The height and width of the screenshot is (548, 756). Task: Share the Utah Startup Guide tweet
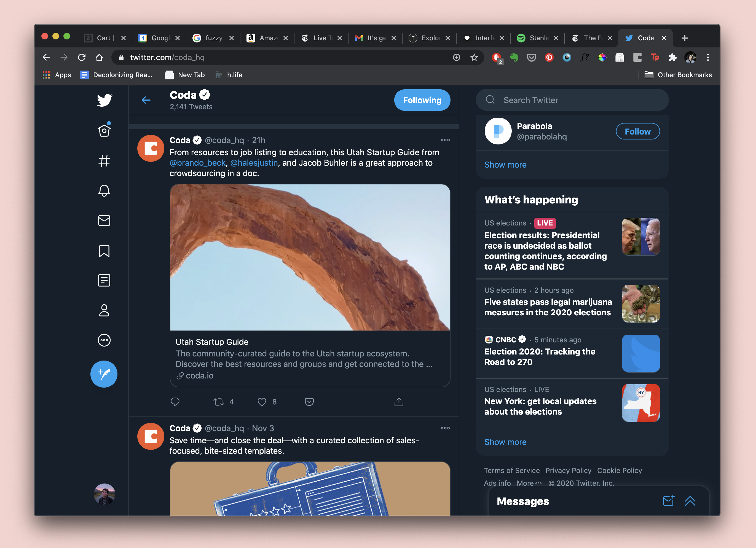point(399,402)
